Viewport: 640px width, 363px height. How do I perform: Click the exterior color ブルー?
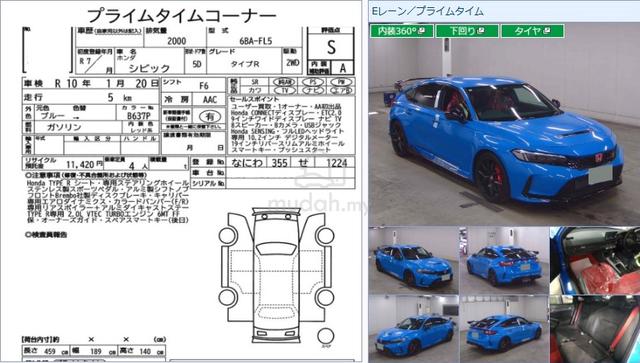pos(52,116)
